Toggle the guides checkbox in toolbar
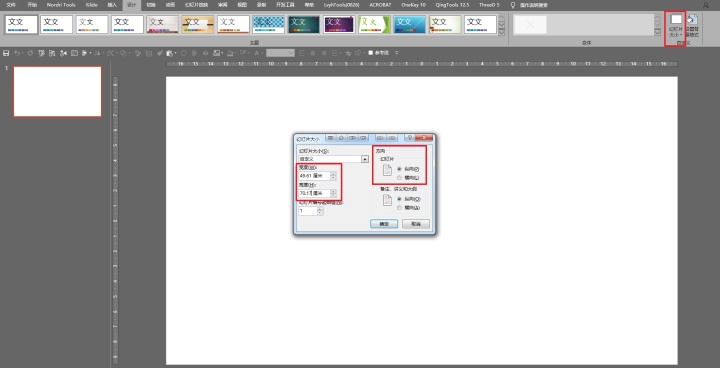Image resolution: width=720 pixels, height=368 pixels. 371,53
